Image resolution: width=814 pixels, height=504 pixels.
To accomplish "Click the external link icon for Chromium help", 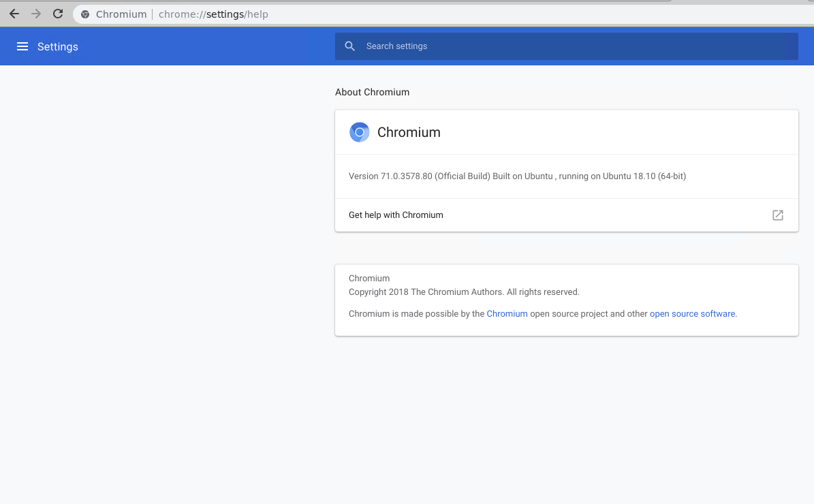I will click(778, 215).
